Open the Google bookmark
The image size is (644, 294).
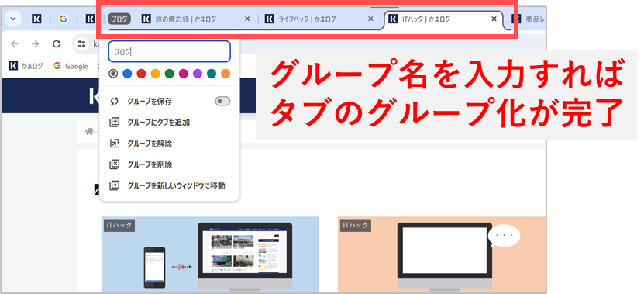(71, 66)
